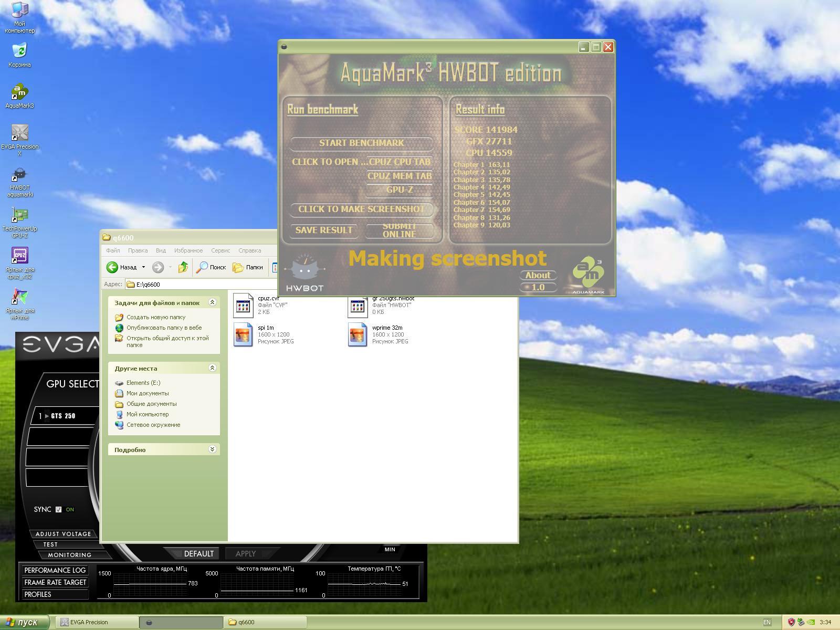840x630 pixels.
Task: Click the address field showing E:\q6600
Action: [x=202, y=285]
